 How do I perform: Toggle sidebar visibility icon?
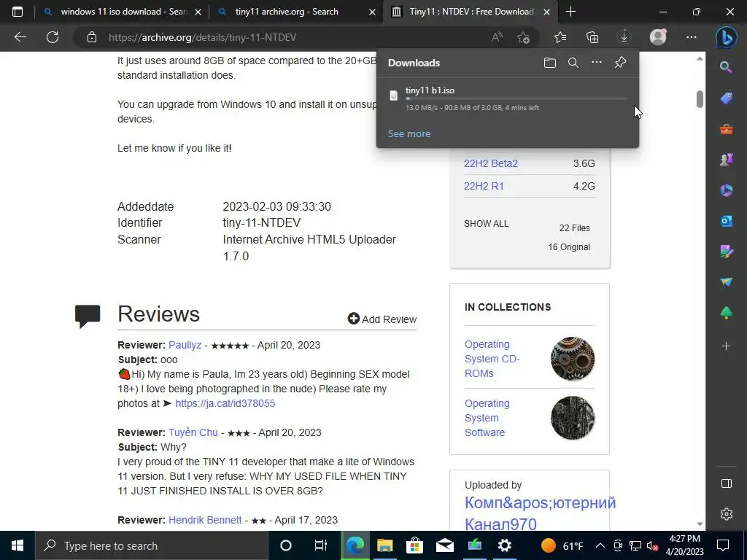tap(726, 484)
